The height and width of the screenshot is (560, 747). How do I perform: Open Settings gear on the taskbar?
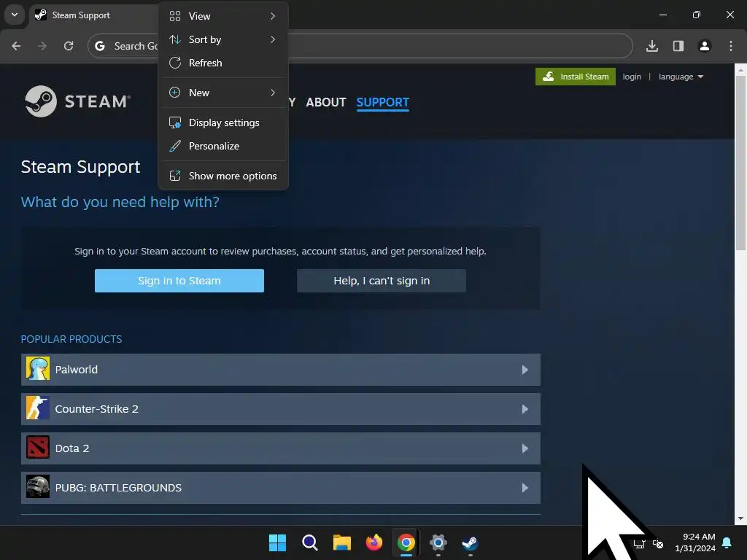[x=438, y=542]
